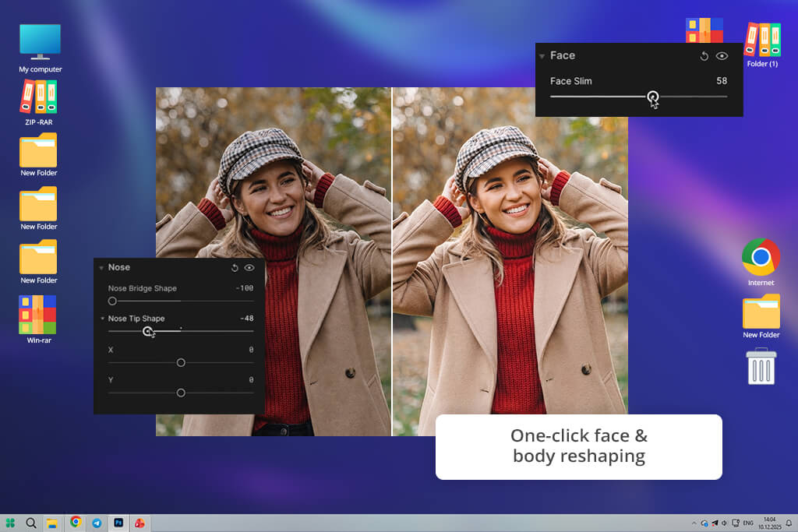Open the taskbar clock showing 14:04
Image resolution: width=798 pixels, height=532 pixels.
pyautogui.click(x=769, y=523)
